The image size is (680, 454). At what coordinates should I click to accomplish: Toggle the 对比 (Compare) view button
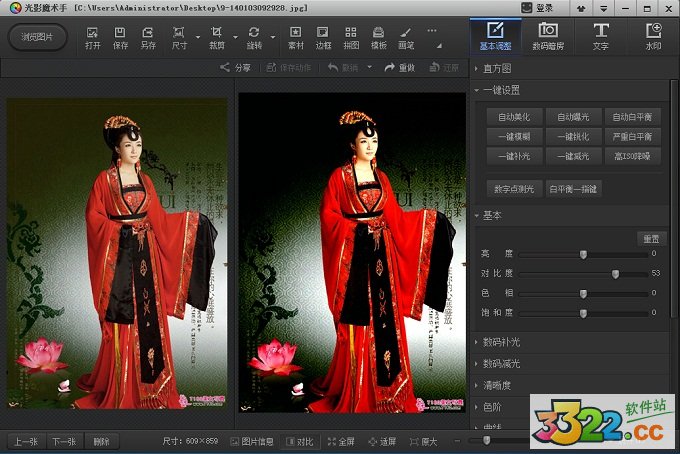(x=300, y=441)
